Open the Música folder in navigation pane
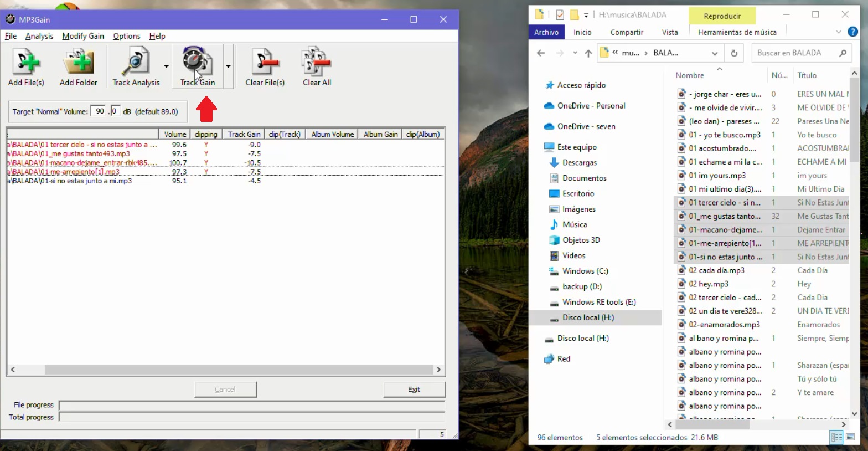 (574, 224)
